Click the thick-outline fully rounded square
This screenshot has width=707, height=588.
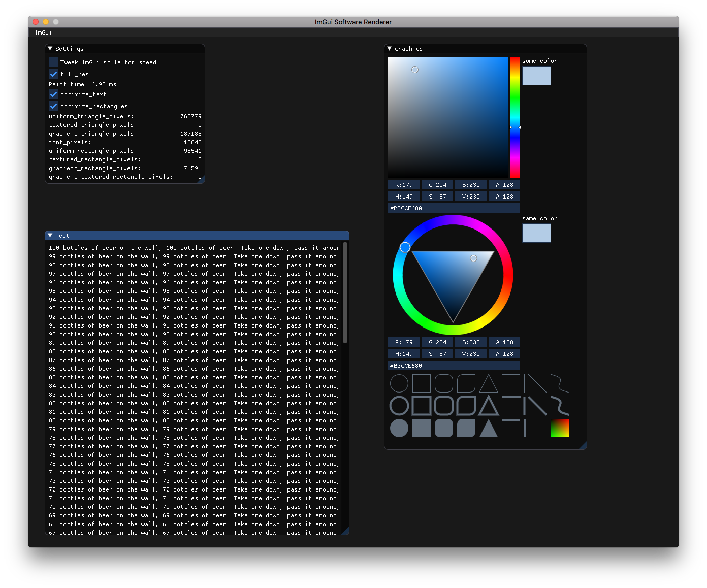[x=444, y=406]
